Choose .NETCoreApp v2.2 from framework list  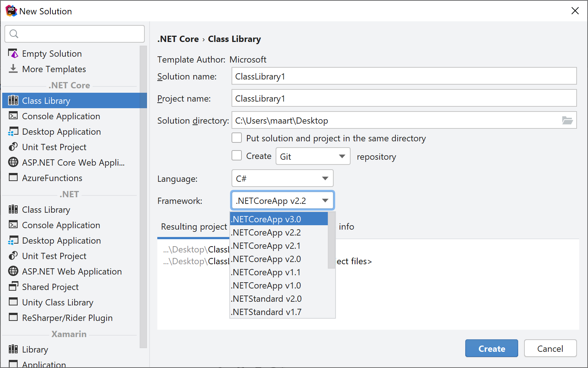279,232
